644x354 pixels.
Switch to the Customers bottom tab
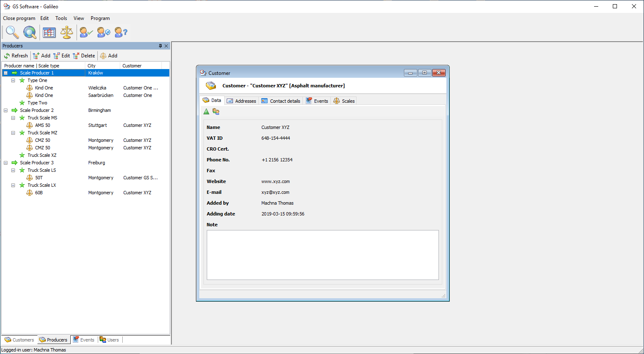20,340
